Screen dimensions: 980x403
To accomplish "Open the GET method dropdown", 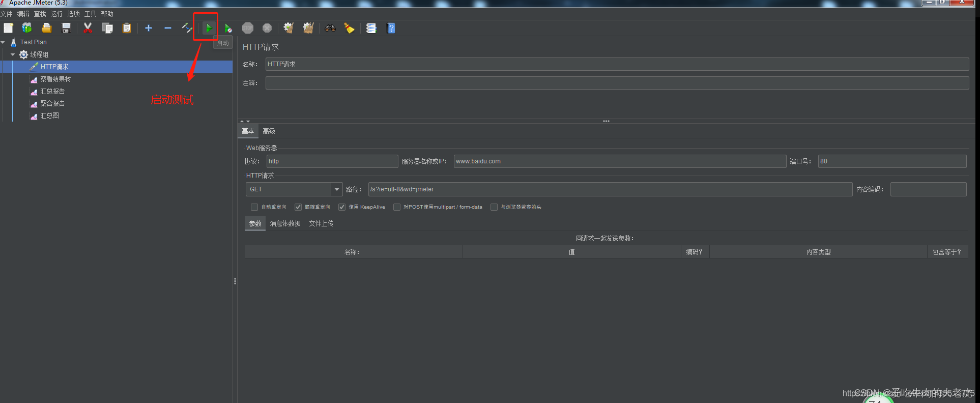I will [x=336, y=189].
